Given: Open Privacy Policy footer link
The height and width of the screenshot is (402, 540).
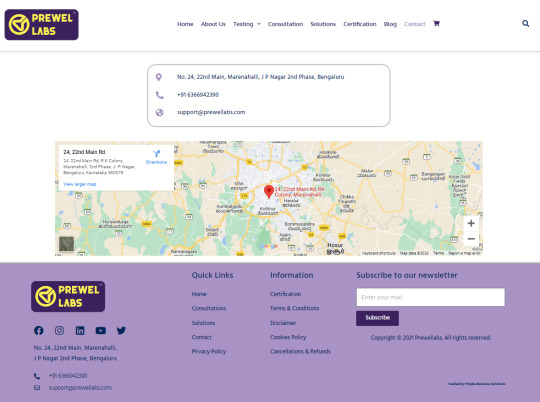Looking at the screenshot, I should tap(209, 352).
